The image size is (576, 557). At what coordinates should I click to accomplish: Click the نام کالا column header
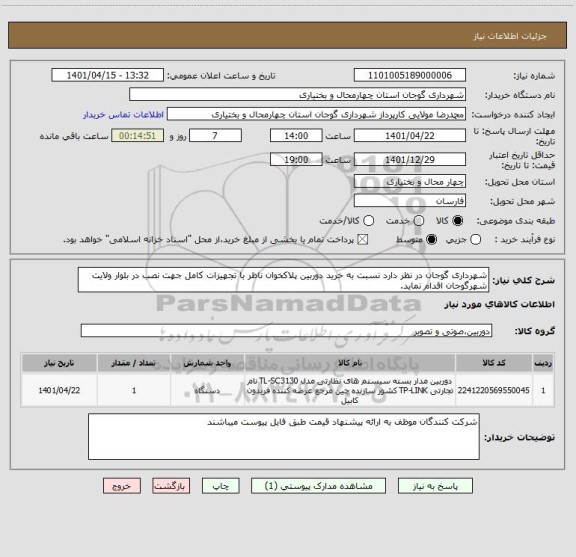[350, 363]
